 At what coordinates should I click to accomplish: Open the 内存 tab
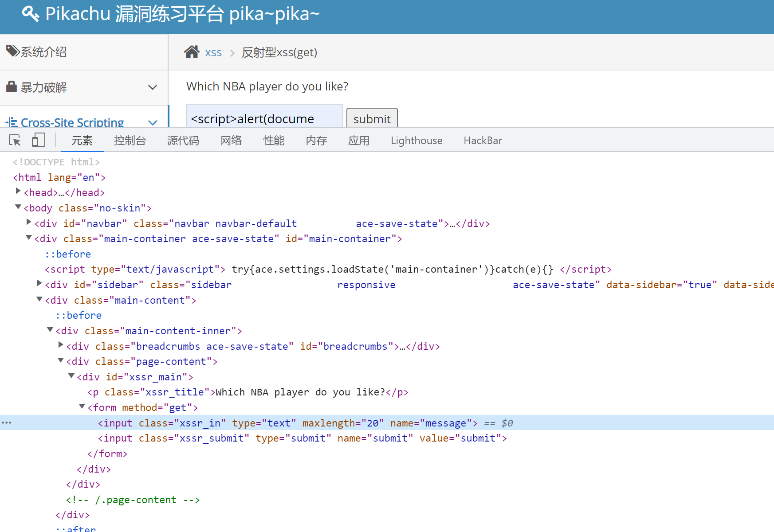click(316, 141)
